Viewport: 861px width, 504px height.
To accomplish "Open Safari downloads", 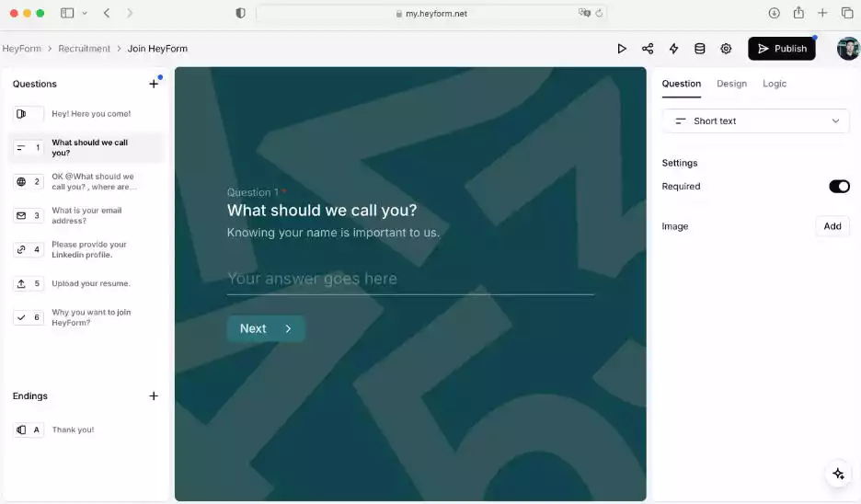I will 774,13.
